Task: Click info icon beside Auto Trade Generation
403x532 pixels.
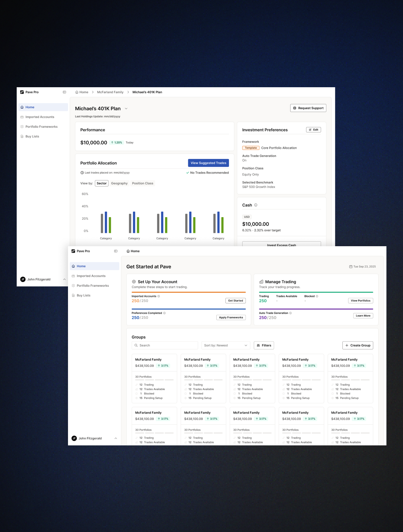Action: 290,313
